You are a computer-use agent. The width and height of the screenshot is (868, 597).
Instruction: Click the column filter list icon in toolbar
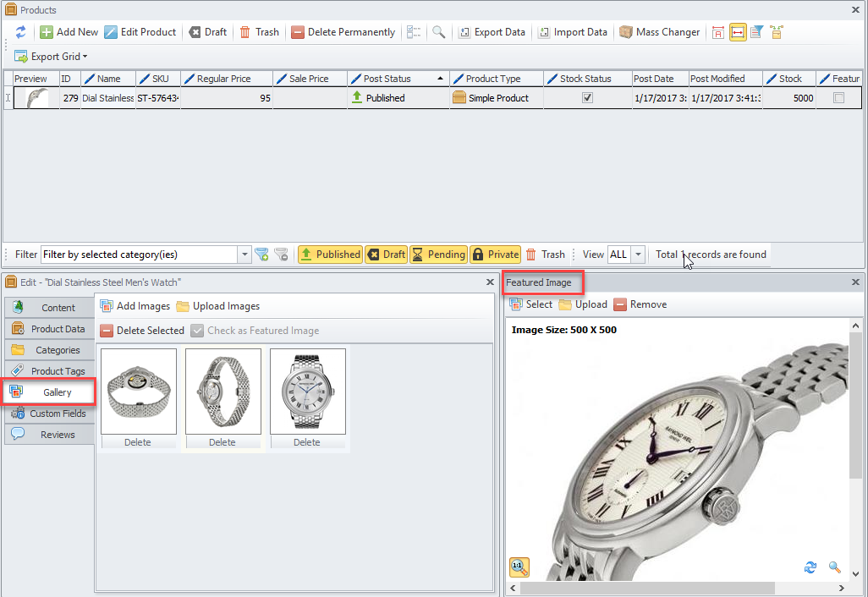pyautogui.click(x=756, y=32)
